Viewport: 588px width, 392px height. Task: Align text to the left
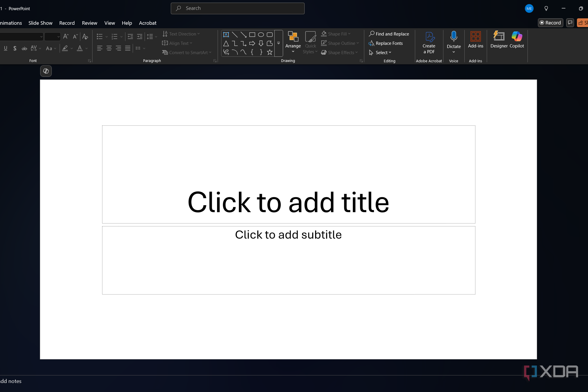(x=100, y=48)
